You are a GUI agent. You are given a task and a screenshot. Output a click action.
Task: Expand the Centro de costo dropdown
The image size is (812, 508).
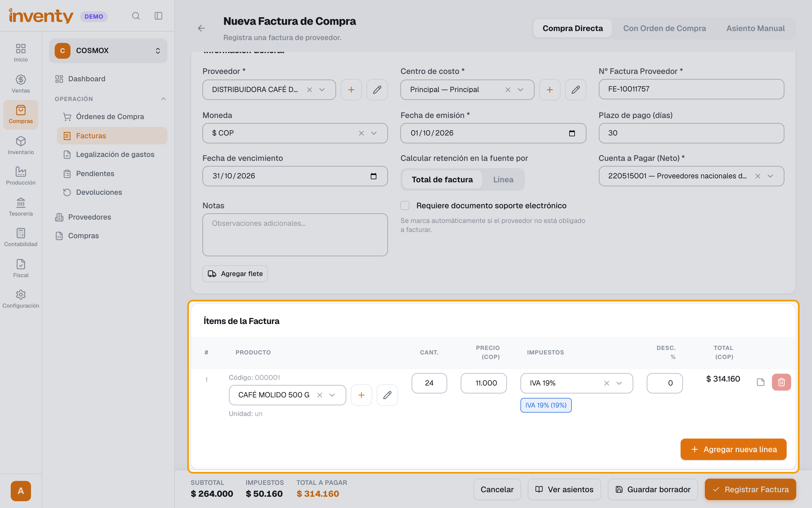click(520, 90)
